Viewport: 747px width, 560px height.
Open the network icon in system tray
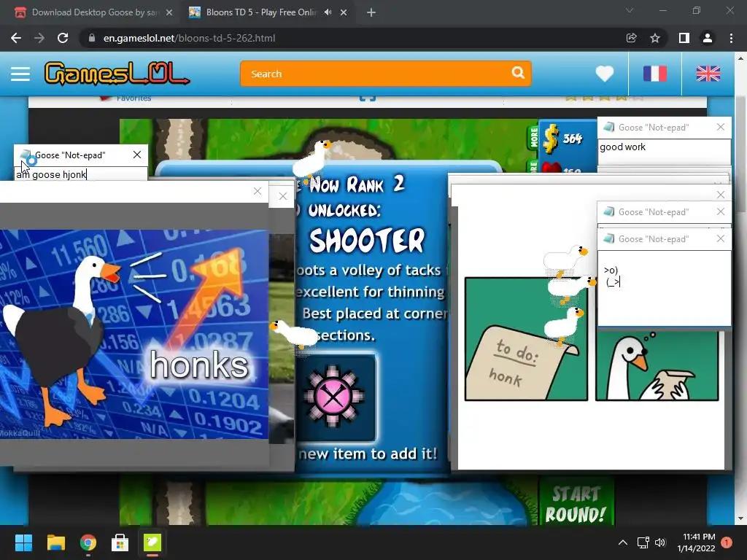643,542
